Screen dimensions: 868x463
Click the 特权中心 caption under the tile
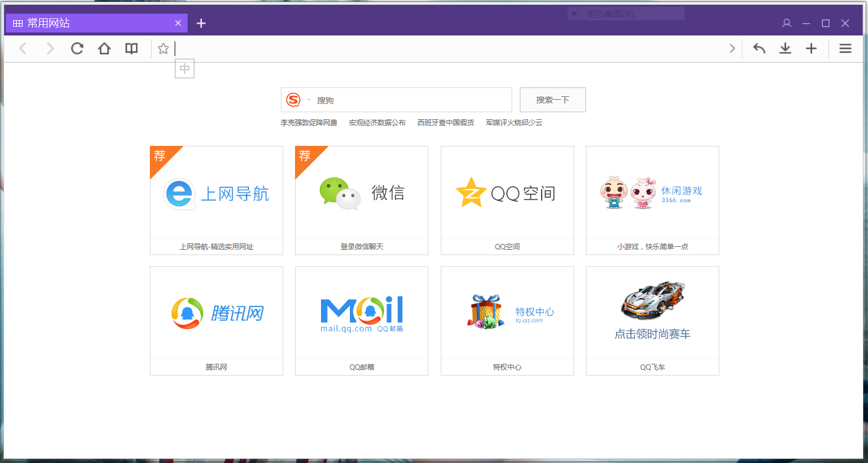[507, 367]
